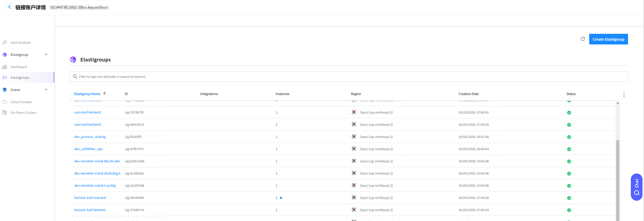The image size is (644, 221).
Task: Expand the Ocean sidebar section
Action: click(46, 90)
